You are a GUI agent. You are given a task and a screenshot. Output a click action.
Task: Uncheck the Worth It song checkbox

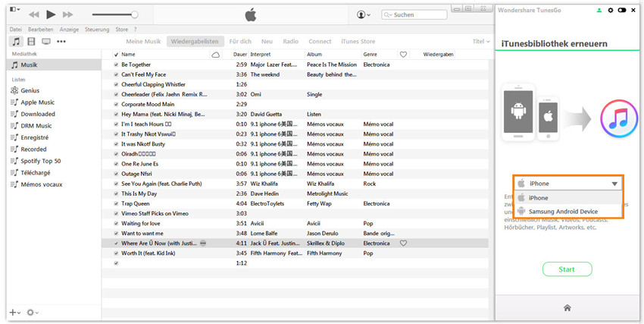coord(116,253)
